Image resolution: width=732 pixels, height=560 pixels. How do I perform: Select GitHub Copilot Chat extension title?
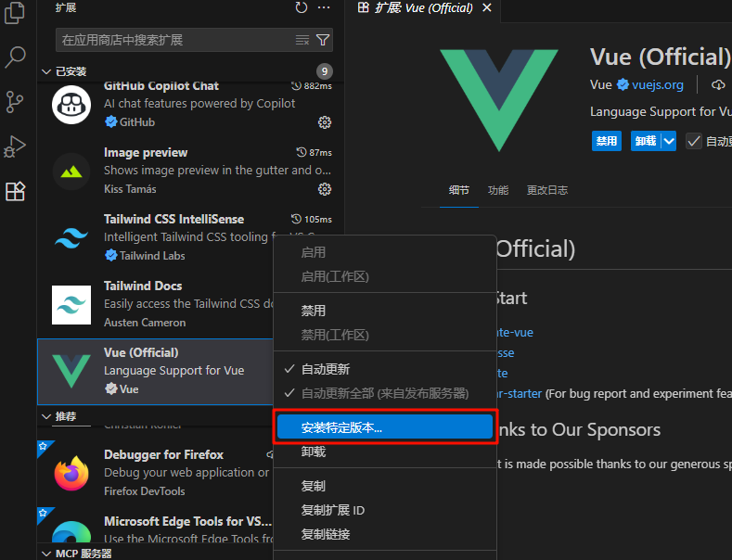[161, 86]
